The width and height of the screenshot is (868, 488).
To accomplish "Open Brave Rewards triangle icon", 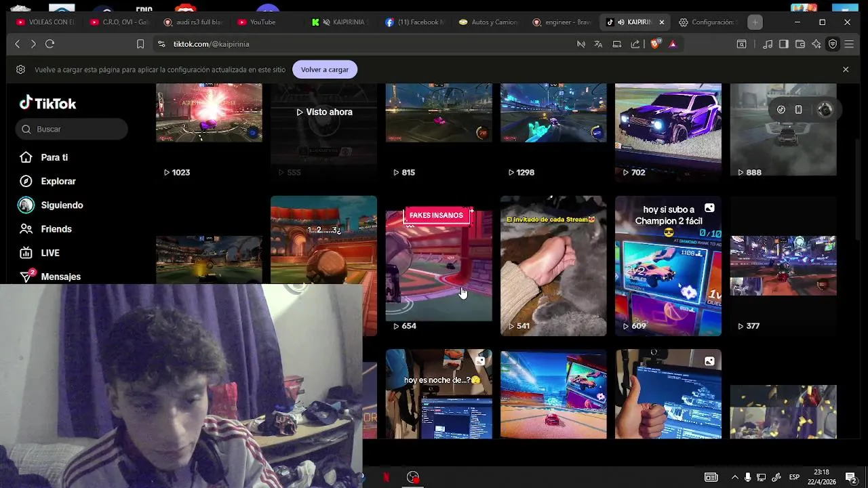I will tap(673, 44).
